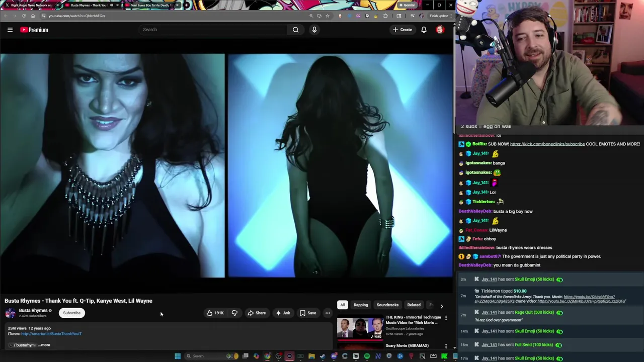Mute the Busta Rhymes tab audio icon
This screenshot has width=644, height=362.
tap(111, 5)
